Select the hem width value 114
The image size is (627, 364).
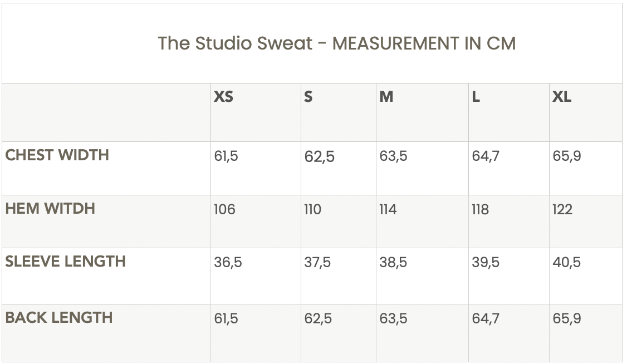388,210
